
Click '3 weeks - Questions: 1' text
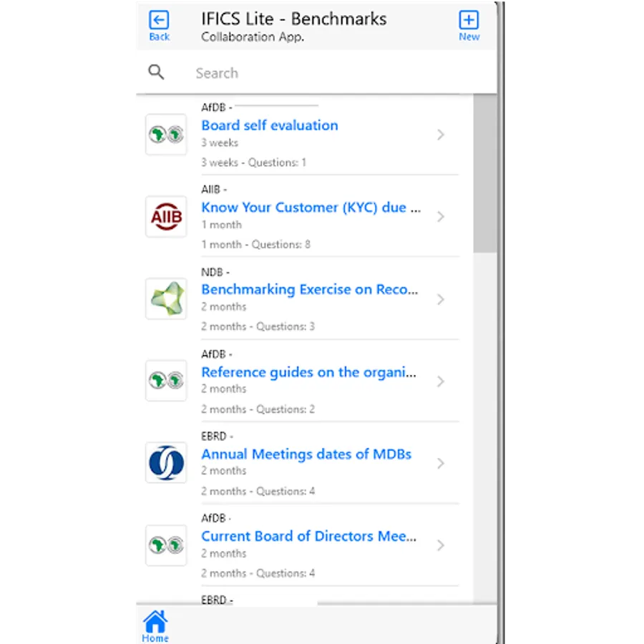(x=253, y=162)
